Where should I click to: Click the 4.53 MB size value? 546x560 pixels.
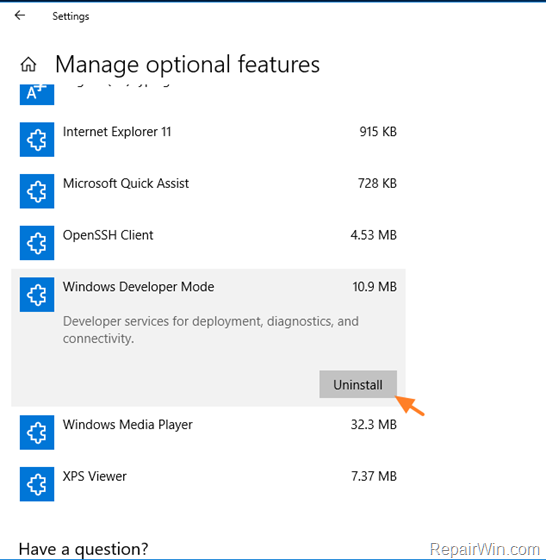click(374, 235)
